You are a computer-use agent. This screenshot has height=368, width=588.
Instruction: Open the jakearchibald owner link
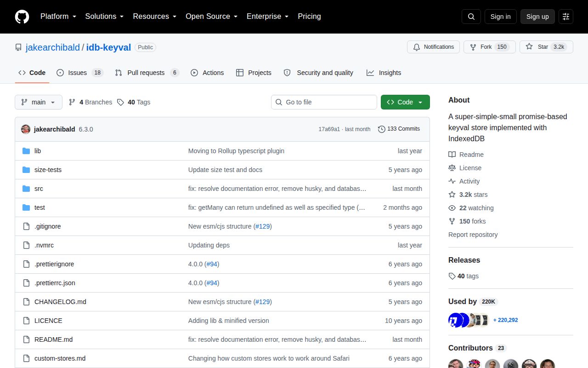pos(53,47)
